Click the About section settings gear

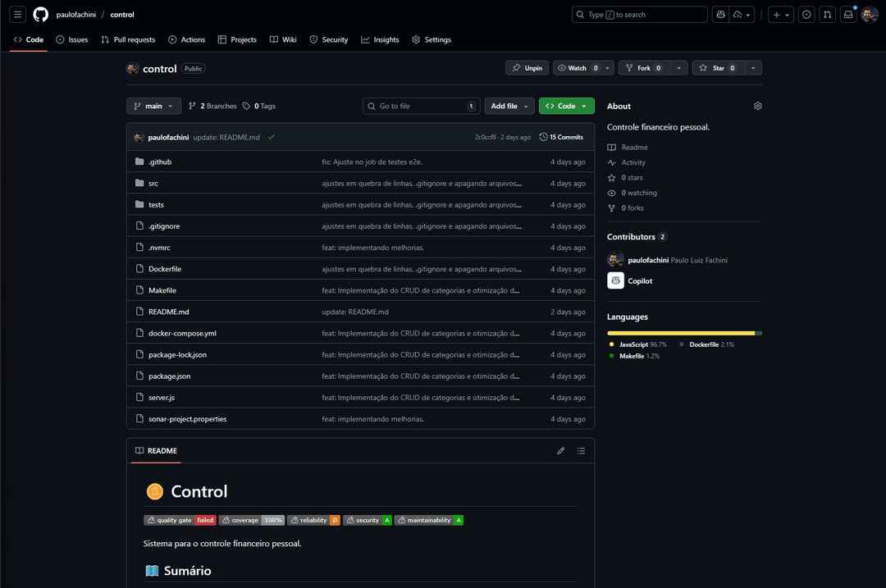coord(757,107)
